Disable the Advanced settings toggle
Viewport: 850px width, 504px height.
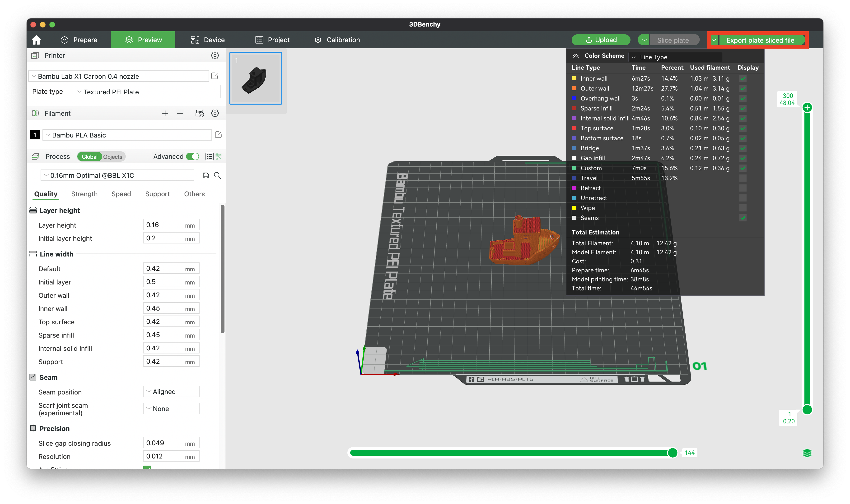pos(192,156)
